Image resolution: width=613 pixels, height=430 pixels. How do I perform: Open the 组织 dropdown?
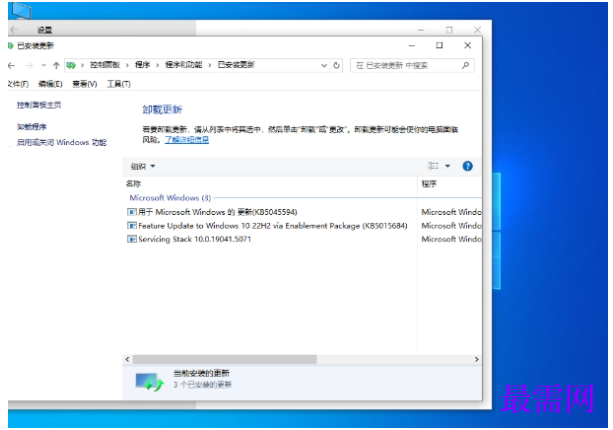click(143, 167)
